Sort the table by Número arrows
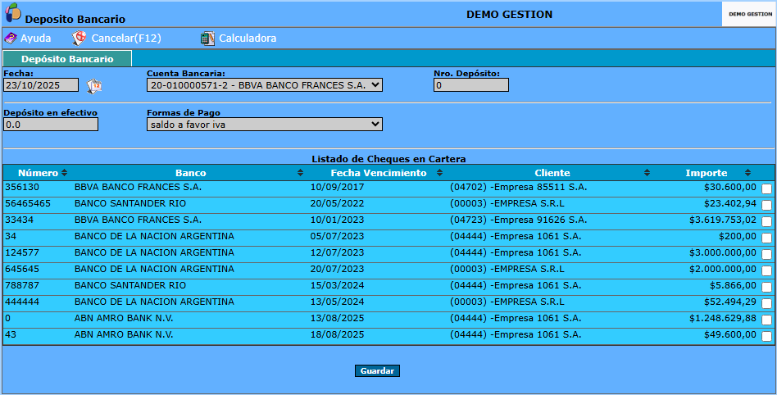The width and height of the screenshot is (777, 395). click(x=64, y=173)
